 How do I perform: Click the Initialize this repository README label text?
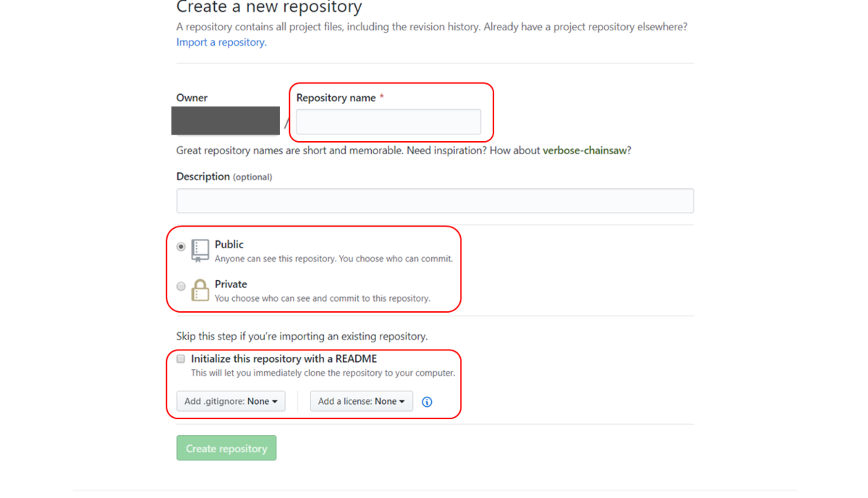[x=284, y=358]
